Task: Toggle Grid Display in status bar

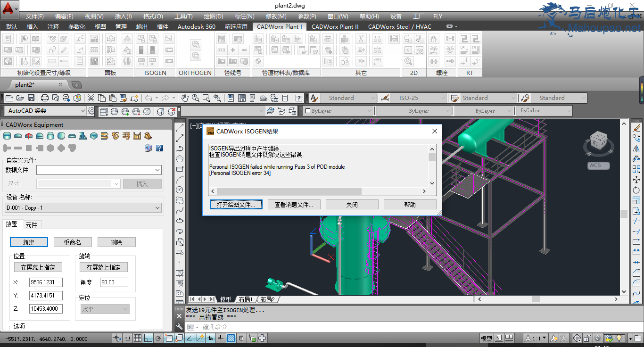Action: click(x=137, y=338)
